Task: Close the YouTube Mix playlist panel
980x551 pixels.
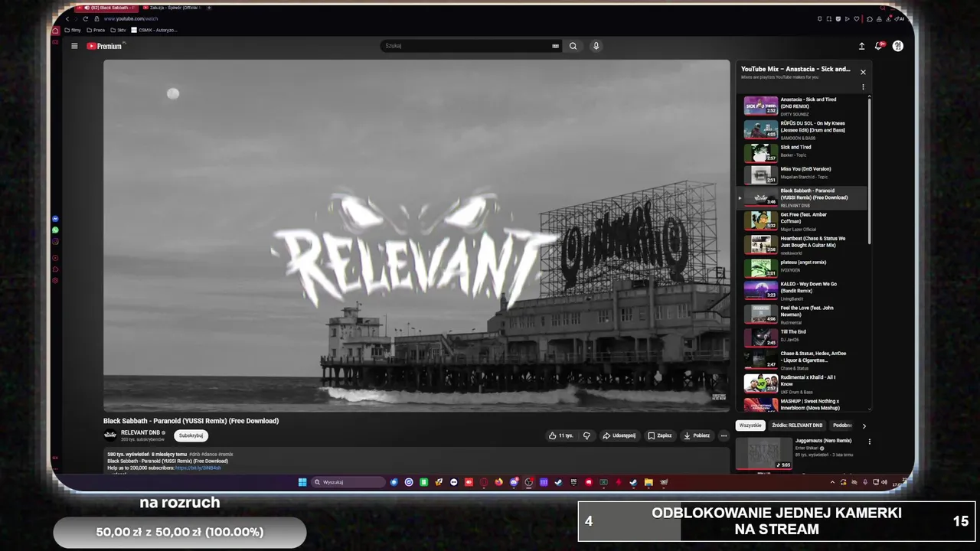Action: (863, 72)
